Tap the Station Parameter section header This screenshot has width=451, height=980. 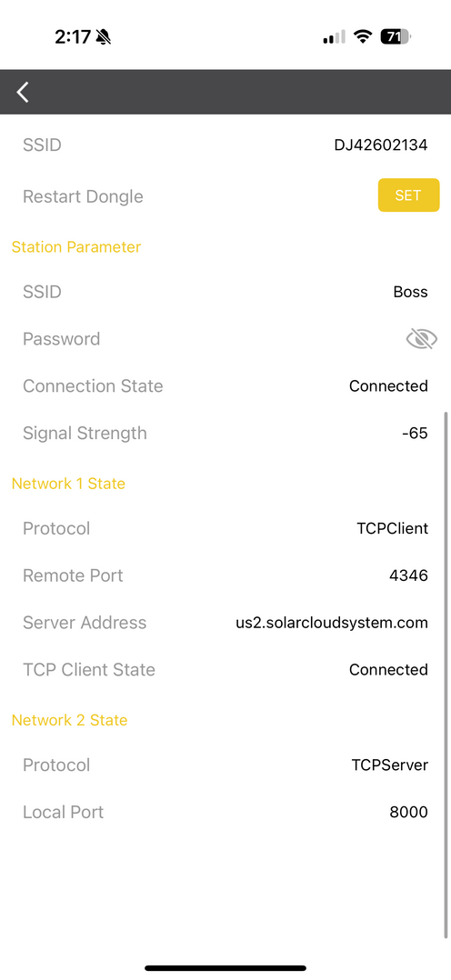coord(76,247)
